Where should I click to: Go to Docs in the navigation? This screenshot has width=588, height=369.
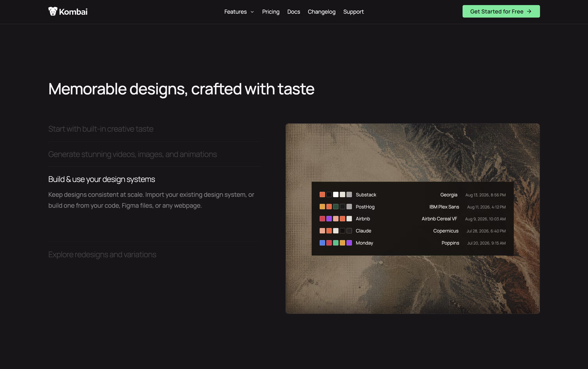click(294, 12)
